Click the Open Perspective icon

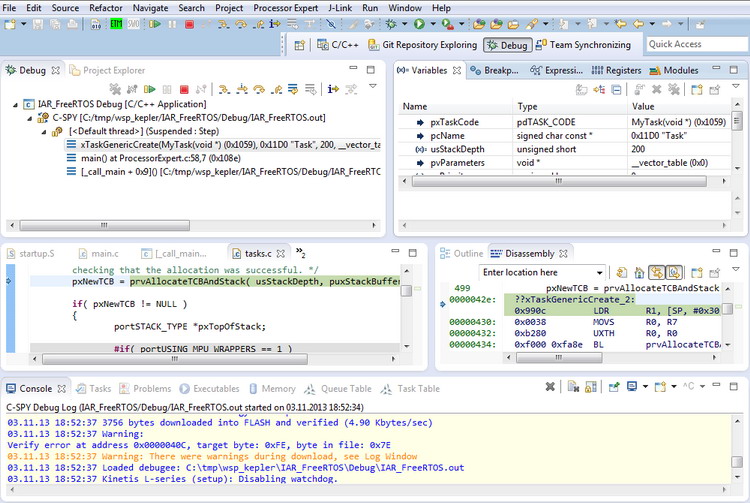pos(299,45)
